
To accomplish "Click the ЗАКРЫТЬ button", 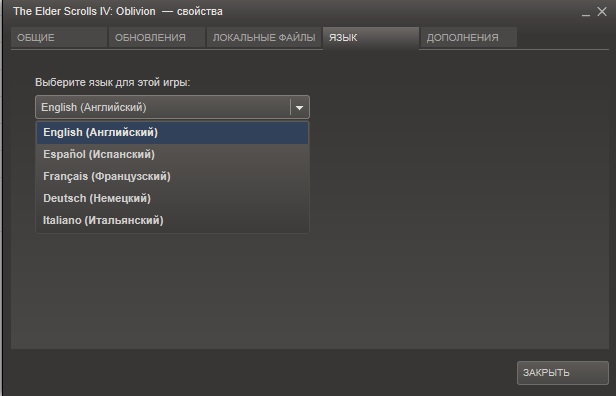I will point(563,372).
